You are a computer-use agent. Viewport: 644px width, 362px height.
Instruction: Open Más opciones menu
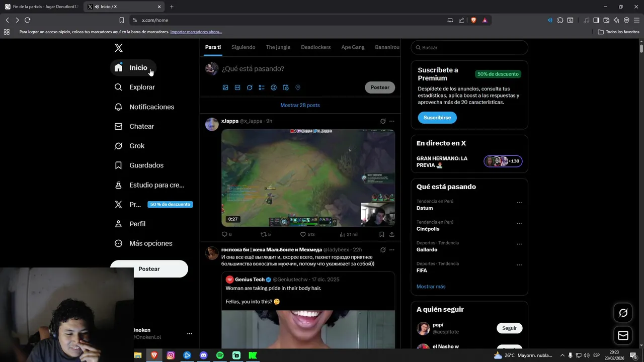pos(143,243)
